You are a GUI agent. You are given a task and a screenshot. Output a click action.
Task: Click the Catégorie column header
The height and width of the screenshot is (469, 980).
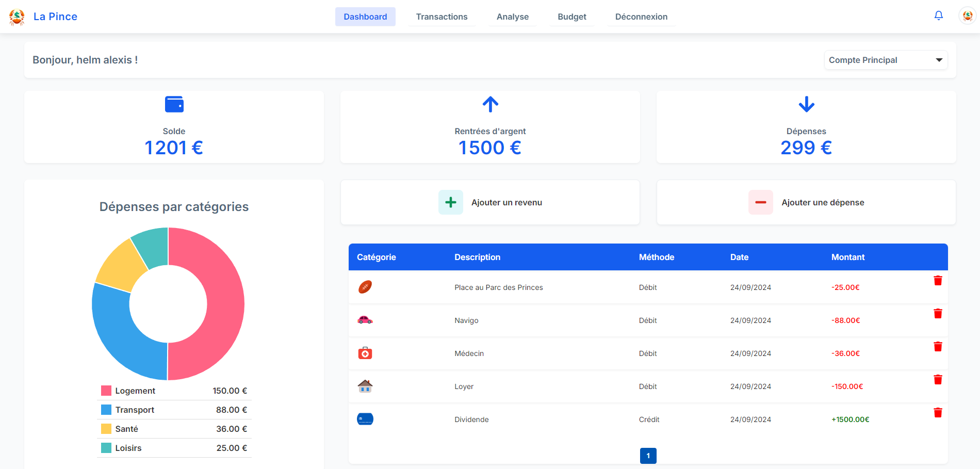(377, 257)
